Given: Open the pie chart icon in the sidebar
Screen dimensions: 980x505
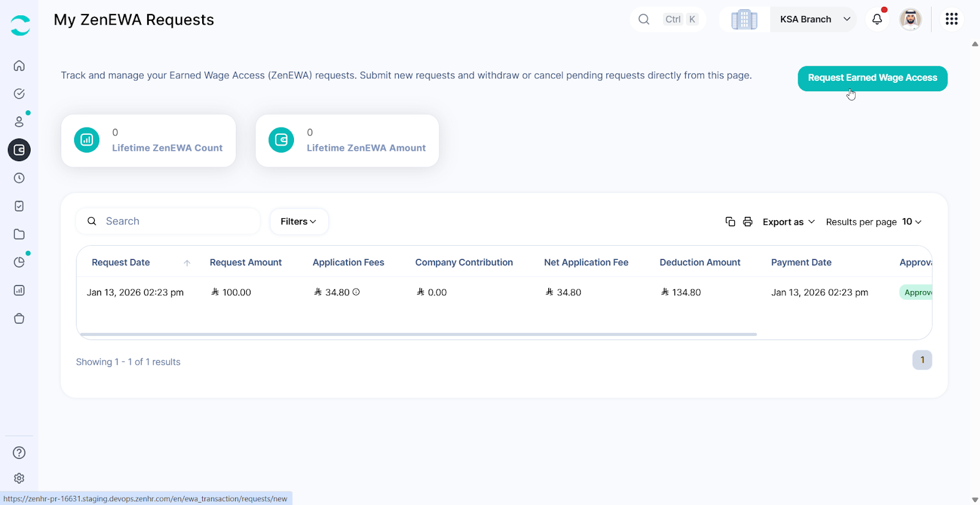Looking at the screenshot, I should tap(19, 262).
